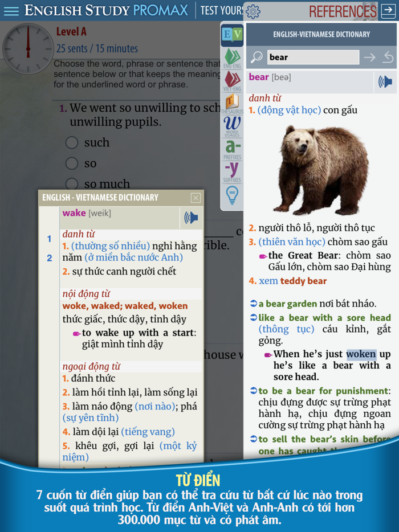Click the highlighted word 'woken'
The image size is (399, 532).
361,354
